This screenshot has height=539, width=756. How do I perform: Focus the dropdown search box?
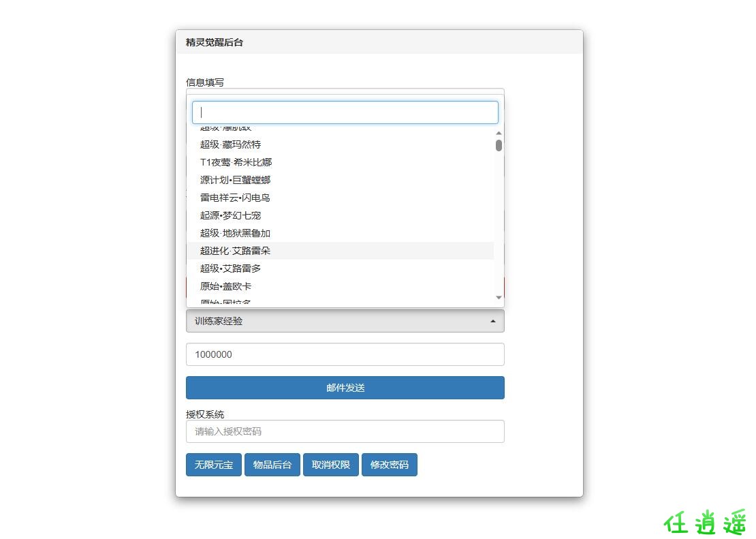coord(345,112)
